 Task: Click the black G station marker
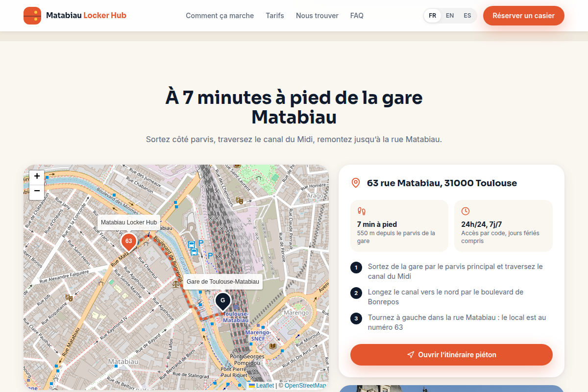click(223, 301)
